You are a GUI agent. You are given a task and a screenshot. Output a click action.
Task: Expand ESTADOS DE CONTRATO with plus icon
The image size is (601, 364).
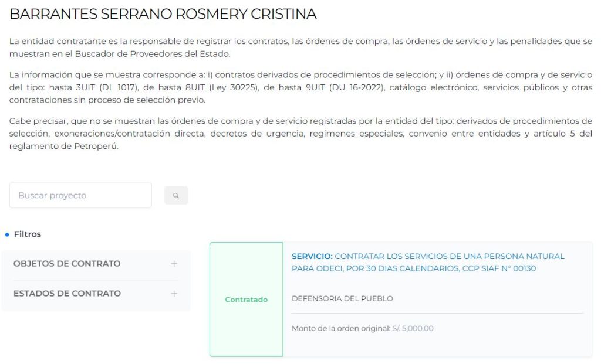coord(174,294)
